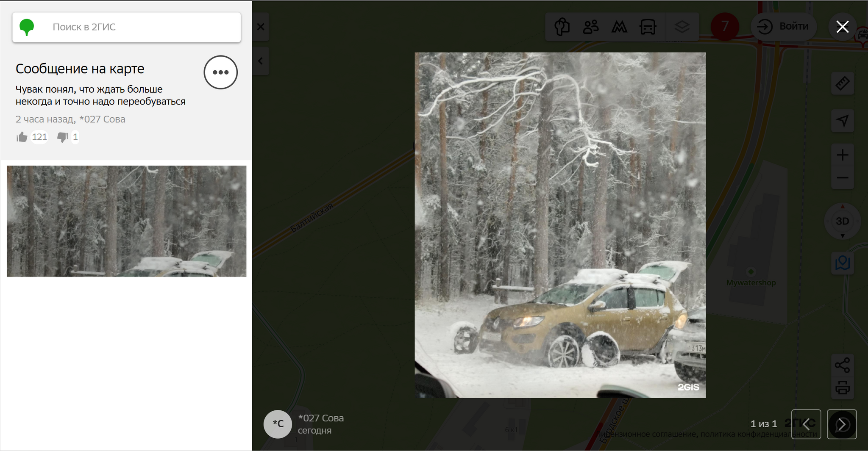Click the Войти login button
The height and width of the screenshot is (451, 868).
pyautogui.click(x=784, y=27)
